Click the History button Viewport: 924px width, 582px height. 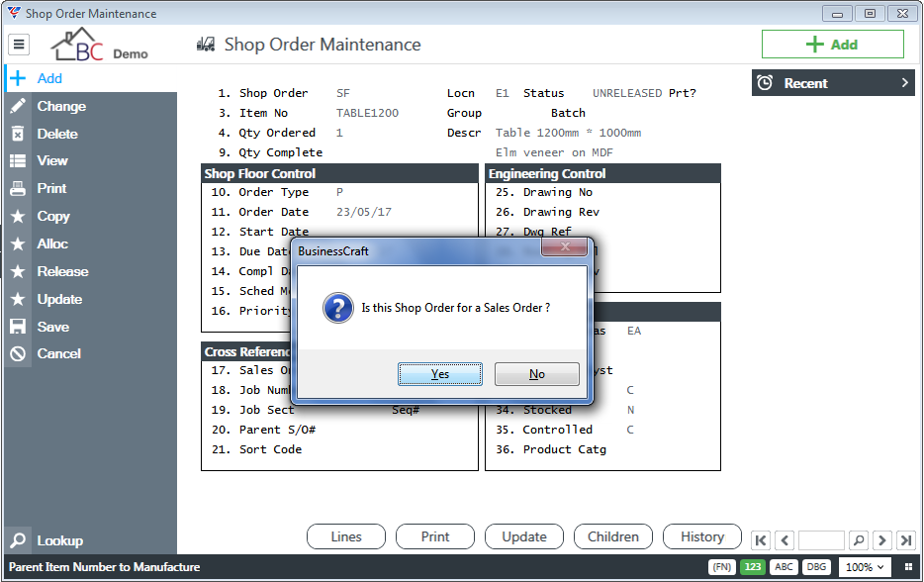(701, 536)
